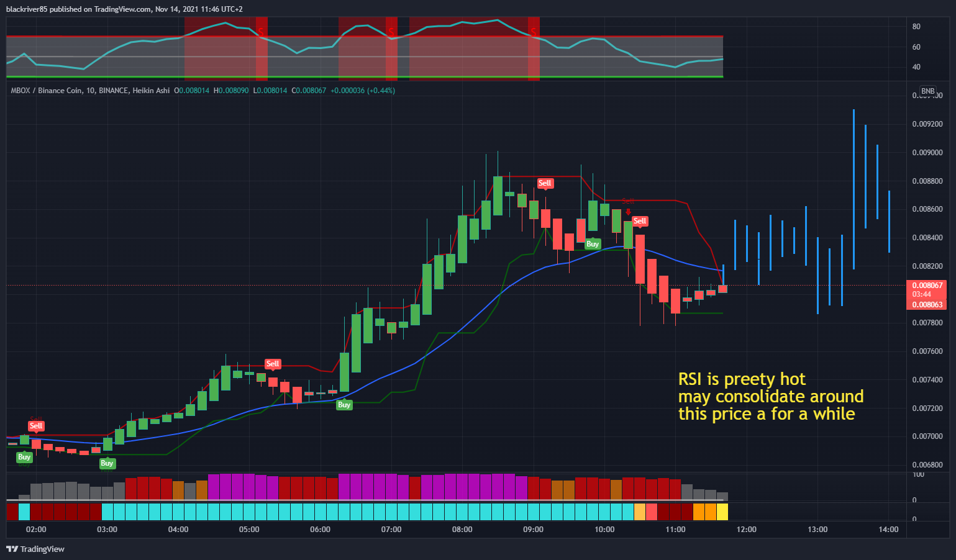The image size is (956, 560).
Task: Click the 12:00 time axis label
Action: 747,530
